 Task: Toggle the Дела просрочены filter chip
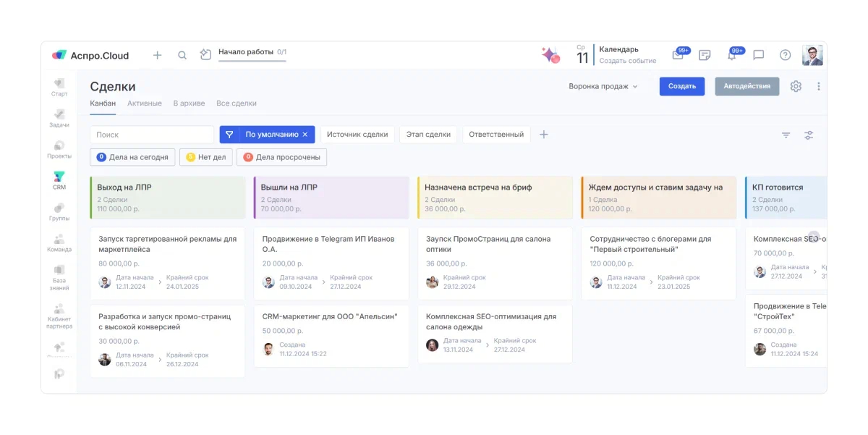[281, 157]
